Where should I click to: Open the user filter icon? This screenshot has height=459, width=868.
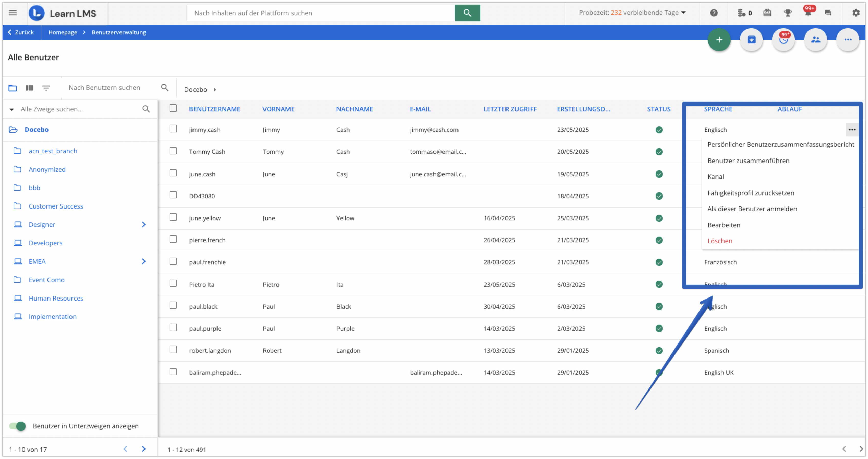tap(46, 88)
